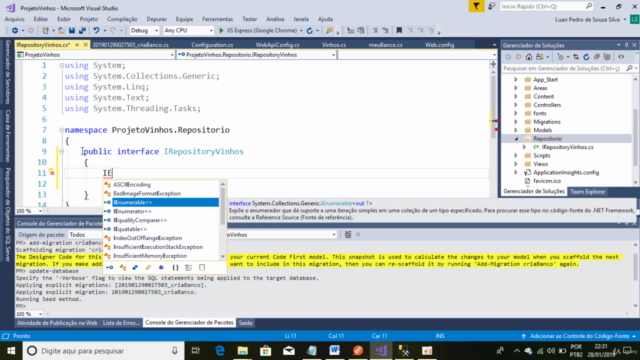The height and width of the screenshot is (360, 640).
Task: Click the Windows Start button
Action: [x=11, y=351]
